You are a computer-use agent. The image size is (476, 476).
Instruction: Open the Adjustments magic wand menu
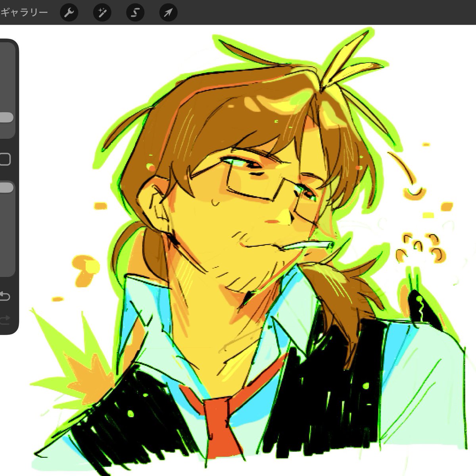point(102,13)
